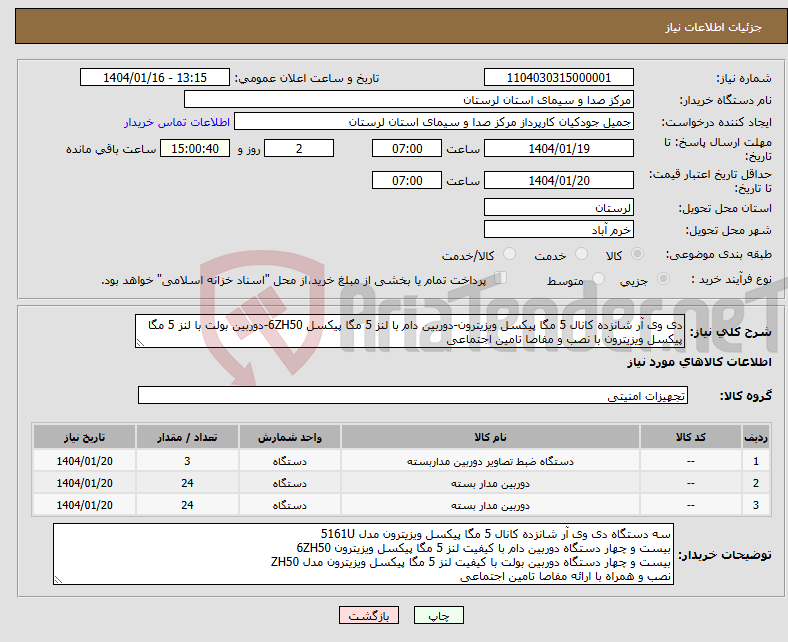Click the price validity date 1404/01/20

[558, 180]
